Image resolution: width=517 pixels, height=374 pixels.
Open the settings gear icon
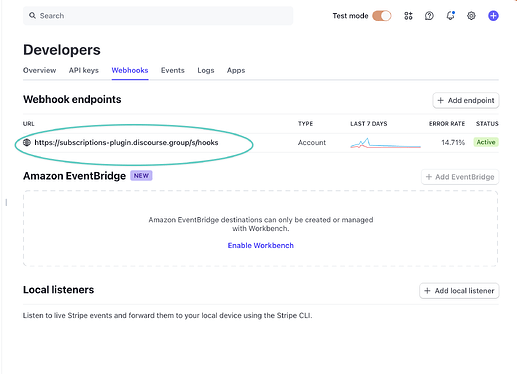pos(471,16)
